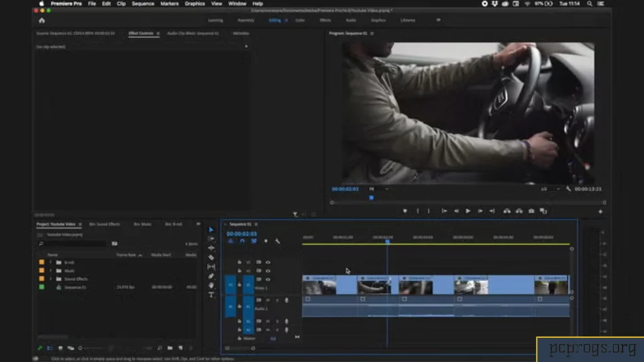The height and width of the screenshot is (362, 644).
Task: Export frame with camera icon
Action: (531, 211)
